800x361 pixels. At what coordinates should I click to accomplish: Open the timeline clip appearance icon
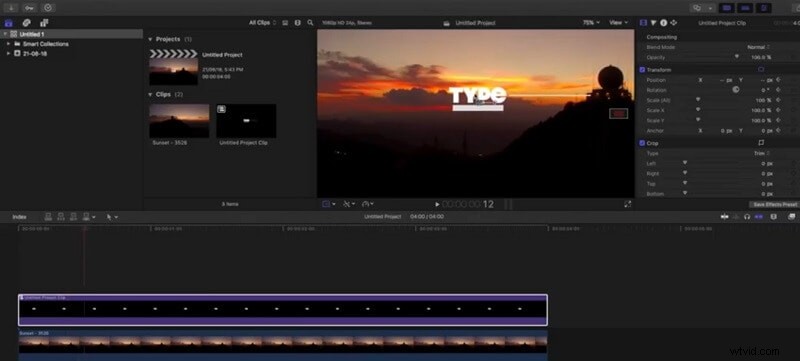773,217
